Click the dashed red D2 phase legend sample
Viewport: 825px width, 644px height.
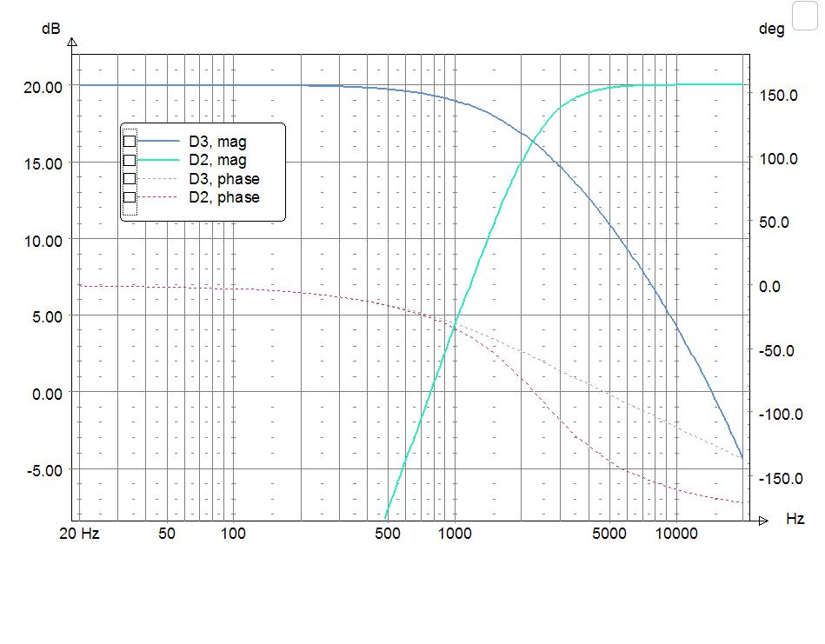click(158, 197)
